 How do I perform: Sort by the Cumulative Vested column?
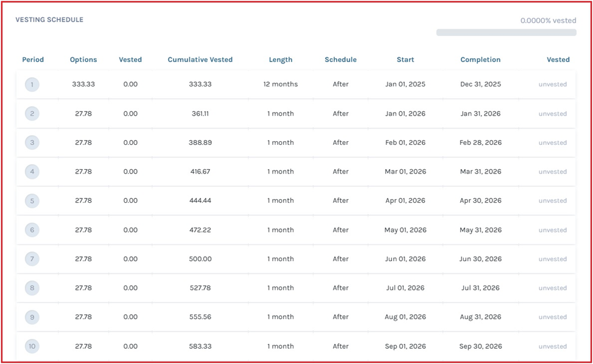tap(200, 59)
